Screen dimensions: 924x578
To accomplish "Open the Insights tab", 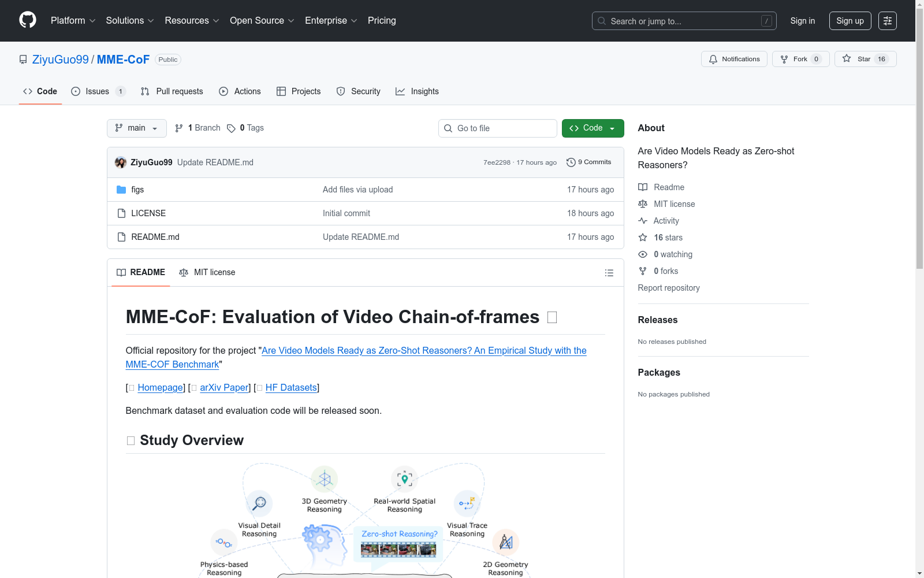I will point(417,91).
